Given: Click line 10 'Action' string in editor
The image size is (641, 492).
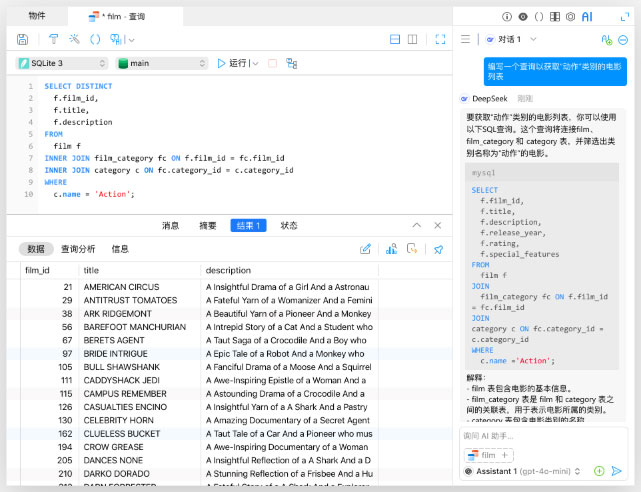Looking at the screenshot, I should pyautogui.click(x=112, y=194).
